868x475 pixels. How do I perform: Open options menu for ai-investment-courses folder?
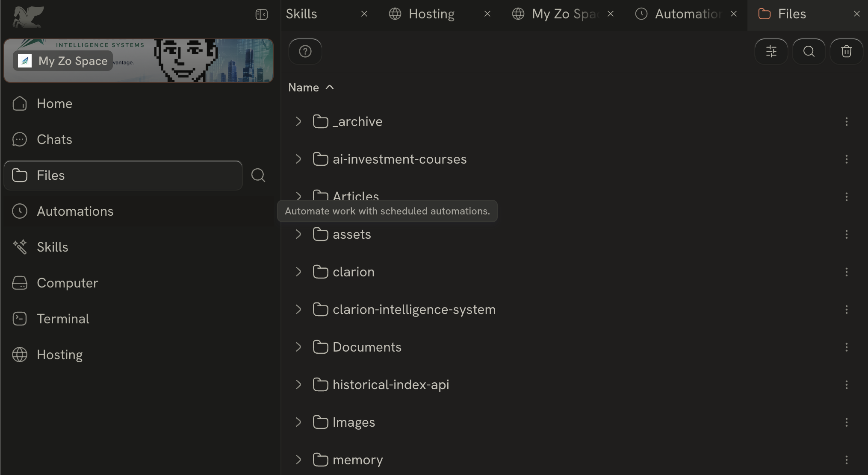[x=847, y=159]
